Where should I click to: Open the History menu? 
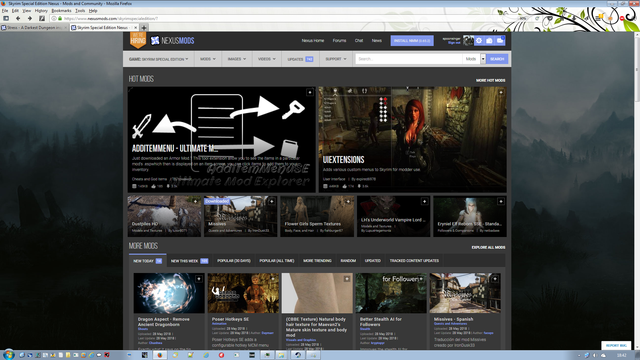pyautogui.click(x=41, y=11)
